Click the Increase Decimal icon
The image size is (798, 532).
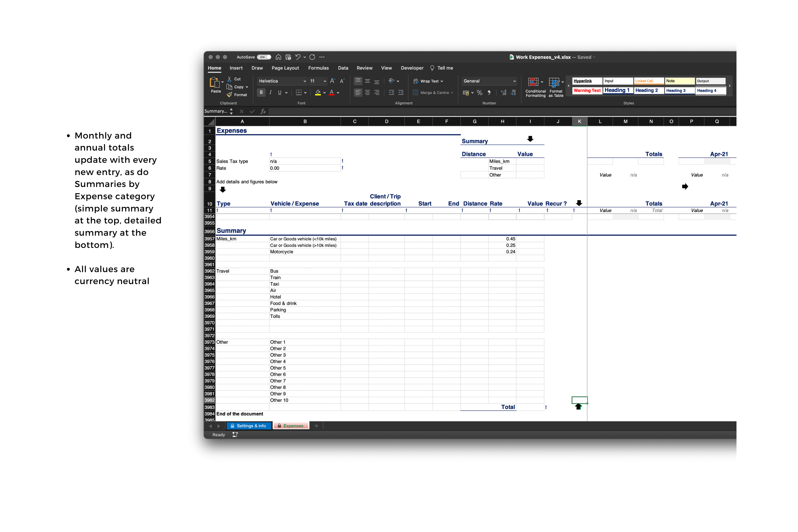(504, 92)
